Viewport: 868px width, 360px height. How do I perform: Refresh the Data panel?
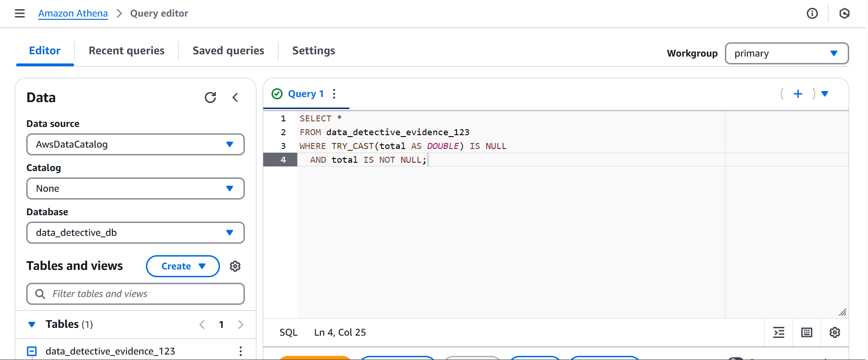[210, 97]
